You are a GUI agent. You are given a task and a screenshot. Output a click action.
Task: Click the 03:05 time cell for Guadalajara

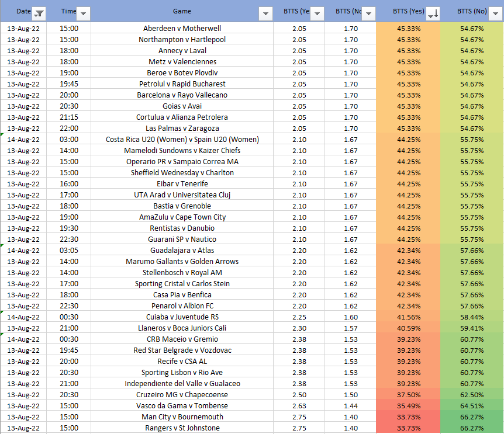tap(69, 251)
